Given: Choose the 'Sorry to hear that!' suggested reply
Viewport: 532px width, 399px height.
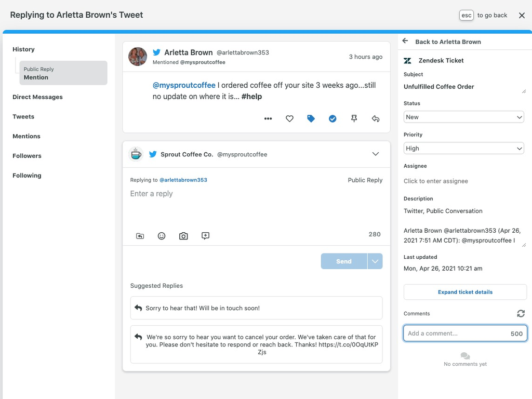Looking at the screenshot, I should click(256, 308).
